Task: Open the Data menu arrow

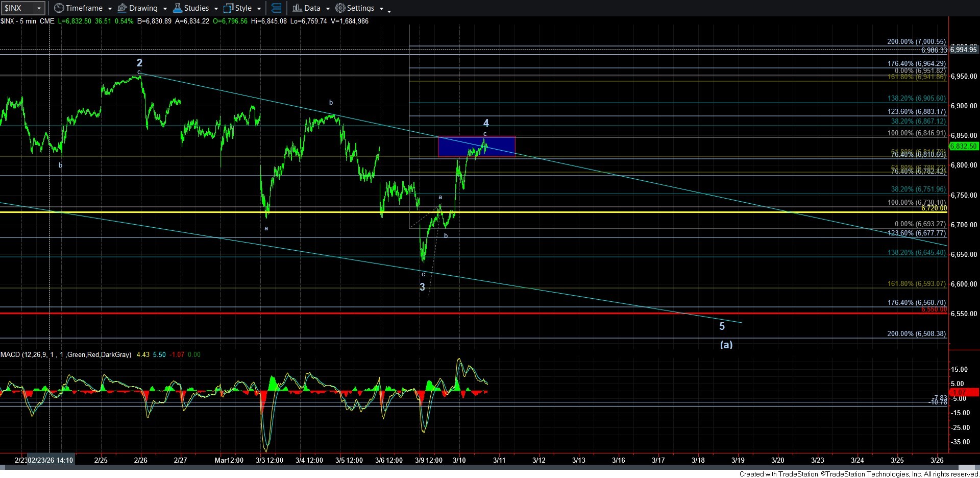Action: pyautogui.click(x=328, y=9)
